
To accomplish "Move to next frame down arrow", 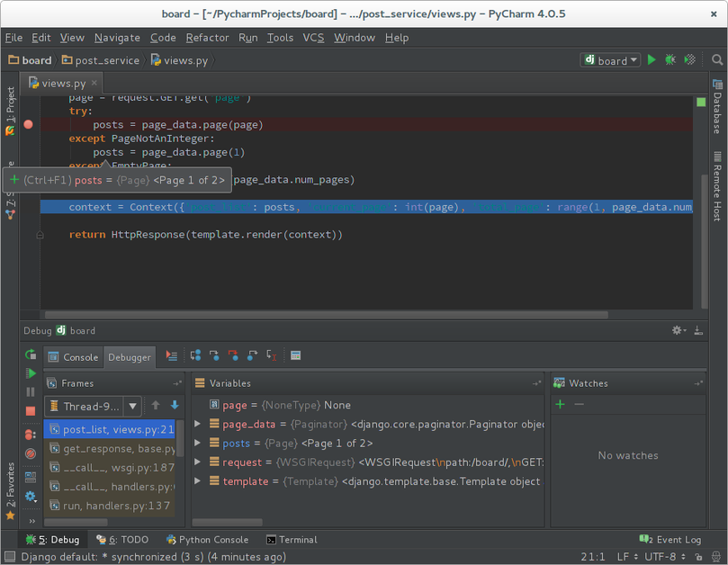I will (x=175, y=405).
